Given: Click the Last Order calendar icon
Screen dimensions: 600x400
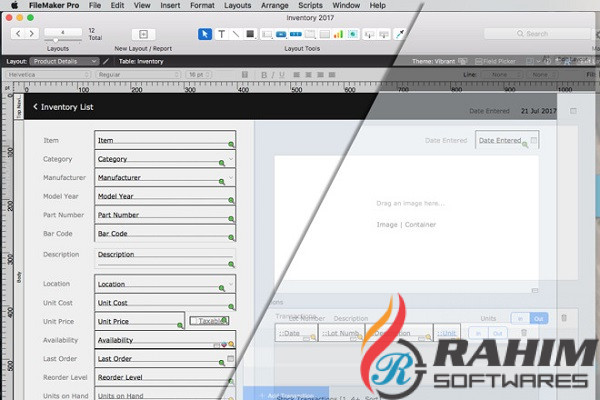Looking at the screenshot, I should pos(230,359).
